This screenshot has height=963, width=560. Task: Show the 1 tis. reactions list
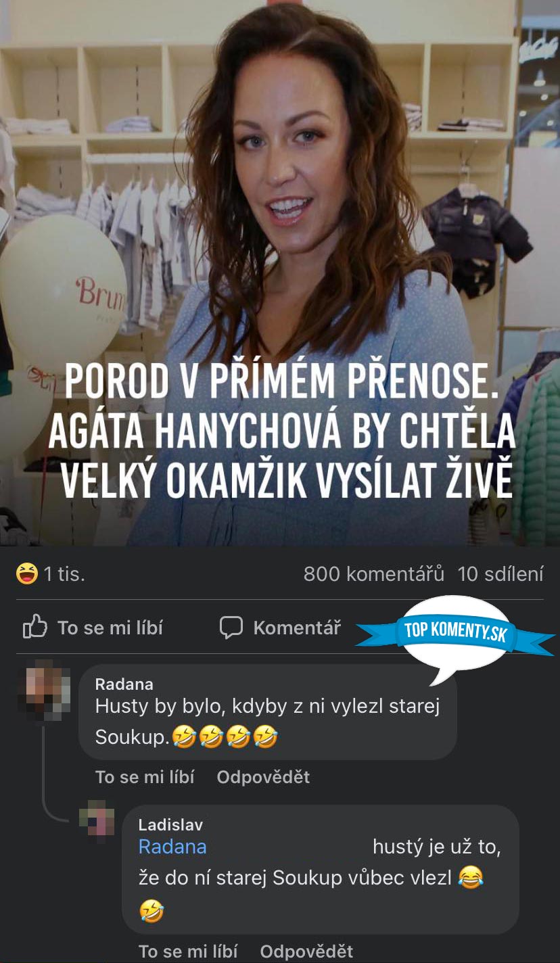51,574
